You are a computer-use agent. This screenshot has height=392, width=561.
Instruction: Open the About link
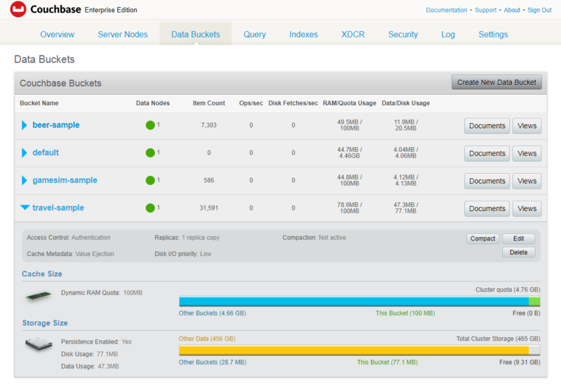click(x=512, y=10)
